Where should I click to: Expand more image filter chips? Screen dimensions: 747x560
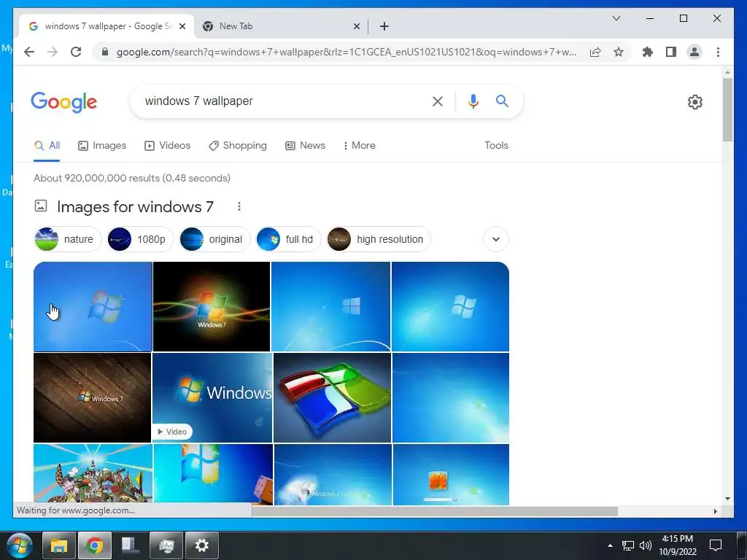pos(496,239)
